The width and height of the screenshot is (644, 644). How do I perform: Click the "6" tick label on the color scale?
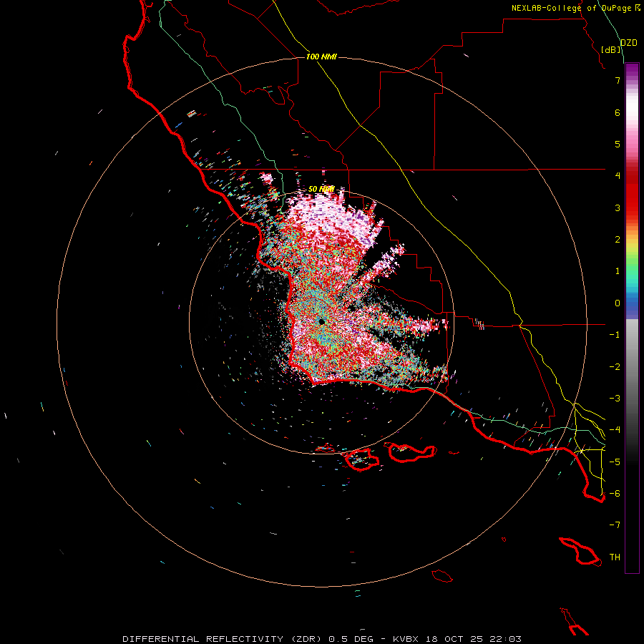point(618,112)
